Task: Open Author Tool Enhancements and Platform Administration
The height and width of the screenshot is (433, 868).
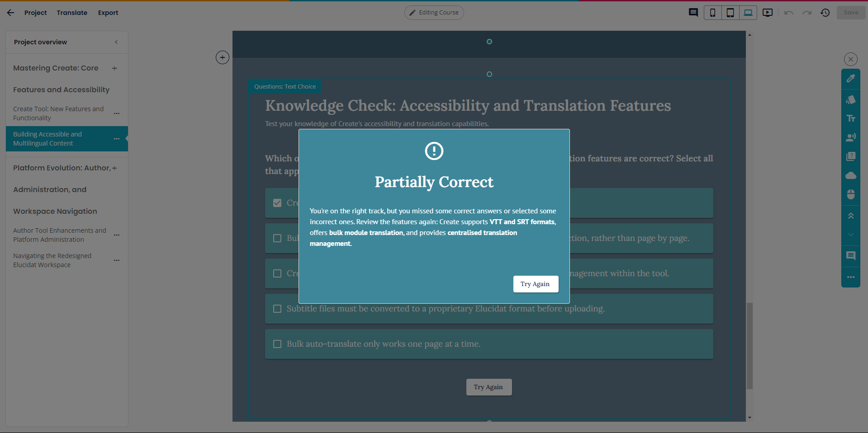Action: 60,235
